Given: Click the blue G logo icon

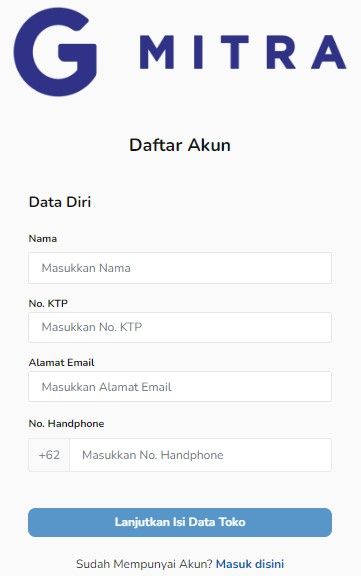Looking at the screenshot, I should [55, 52].
